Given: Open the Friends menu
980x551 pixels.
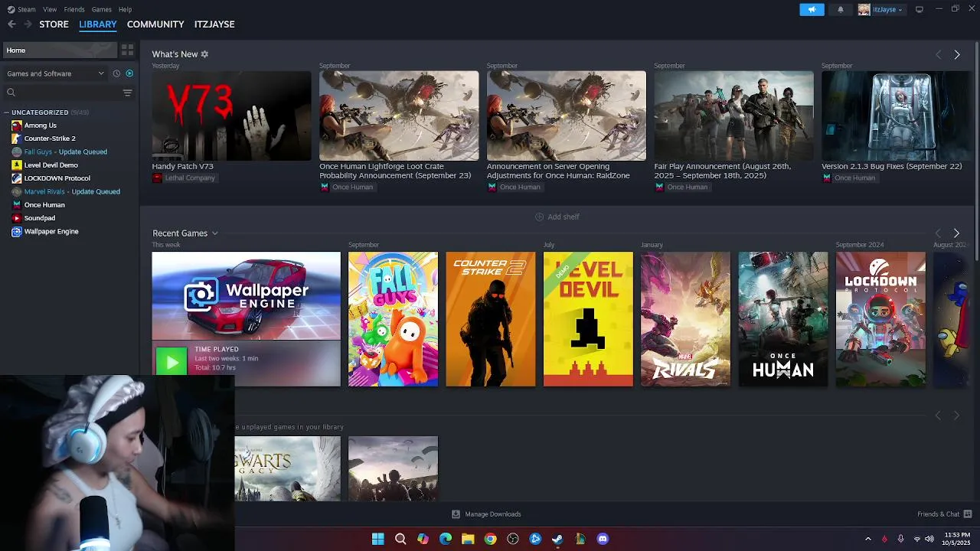Looking at the screenshot, I should [74, 9].
